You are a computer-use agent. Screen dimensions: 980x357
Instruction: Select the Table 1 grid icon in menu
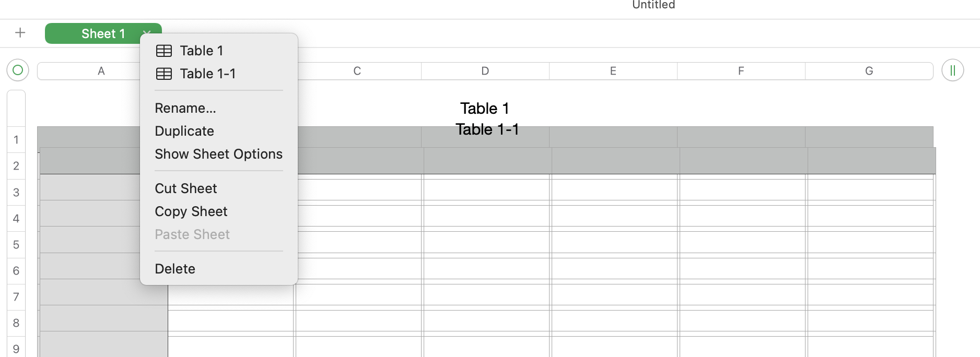coord(164,51)
